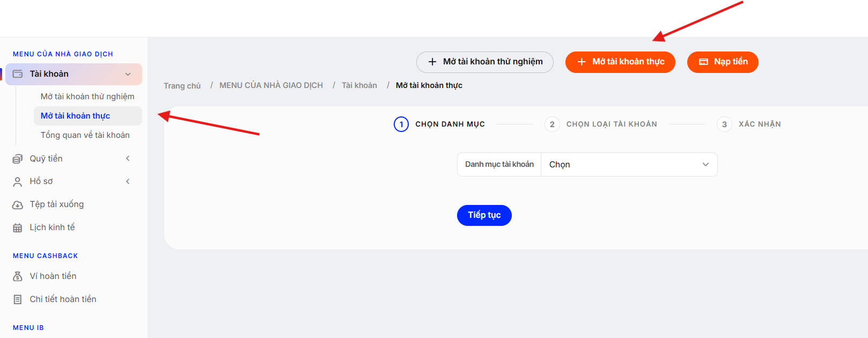Click the money bag icon for Ví hoàn tiền
Viewport: 868px width, 338px height.
pyautogui.click(x=18, y=276)
